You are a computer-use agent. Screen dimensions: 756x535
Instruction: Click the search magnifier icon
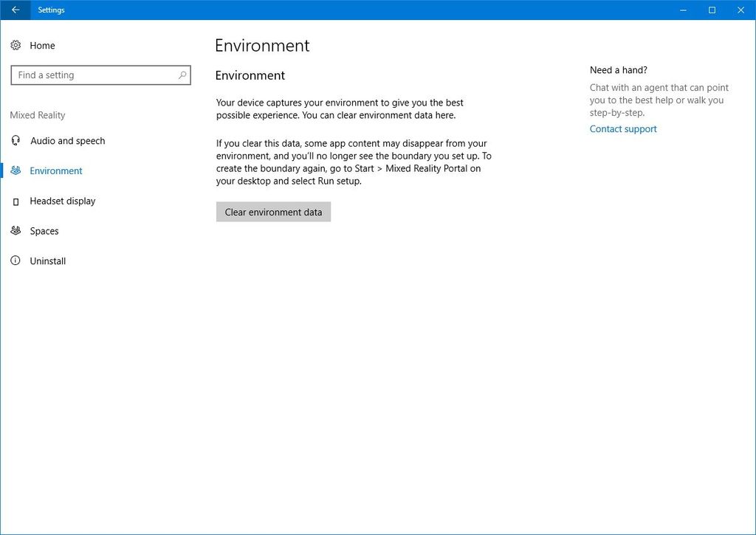(182, 75)
